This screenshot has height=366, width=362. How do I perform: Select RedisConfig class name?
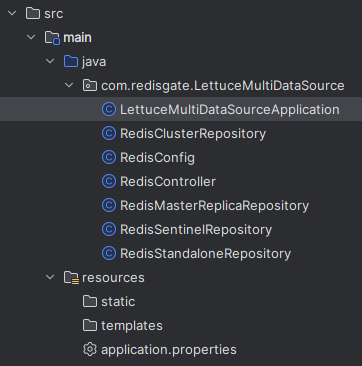pos(157,158)
